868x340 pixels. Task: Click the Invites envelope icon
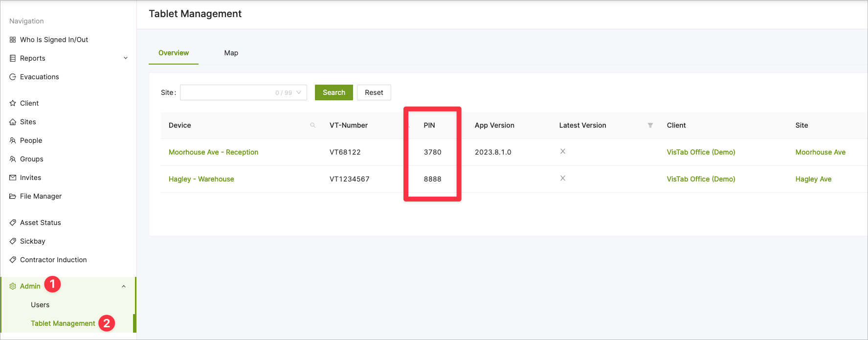13,178
